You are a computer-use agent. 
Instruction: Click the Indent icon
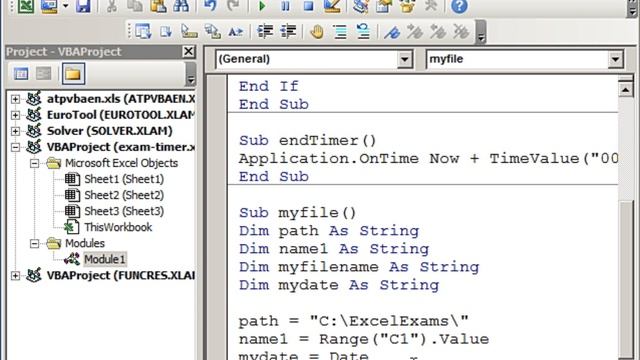click(265, 31)
